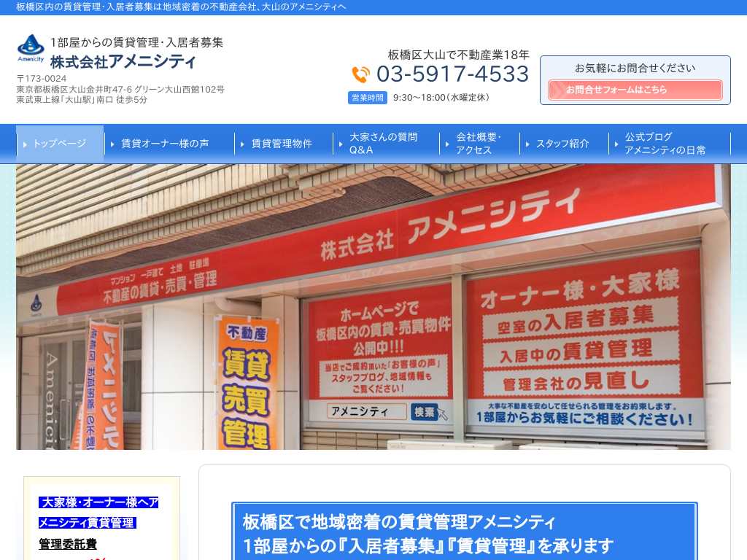Click the 営業時間 blue label badge
Image resolution: width=747 pixels, height=560 pixels.
click(x=368, y=98)
